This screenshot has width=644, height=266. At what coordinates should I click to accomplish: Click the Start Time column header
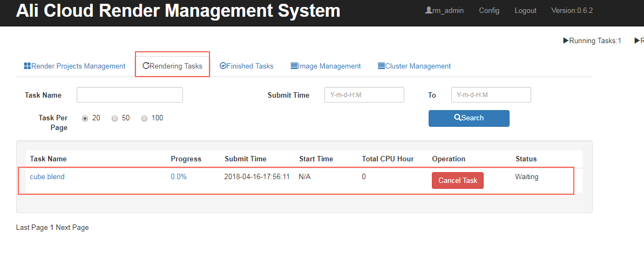click(x=316, y=159)
